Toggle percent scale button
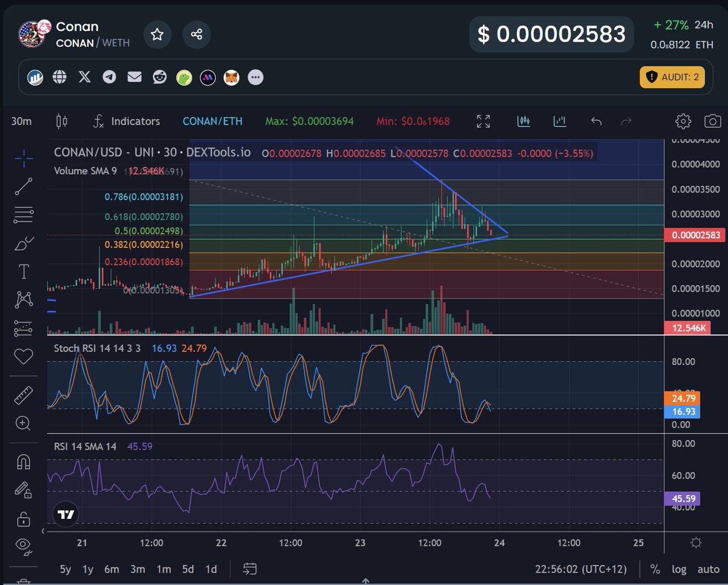 pos(655,569)
